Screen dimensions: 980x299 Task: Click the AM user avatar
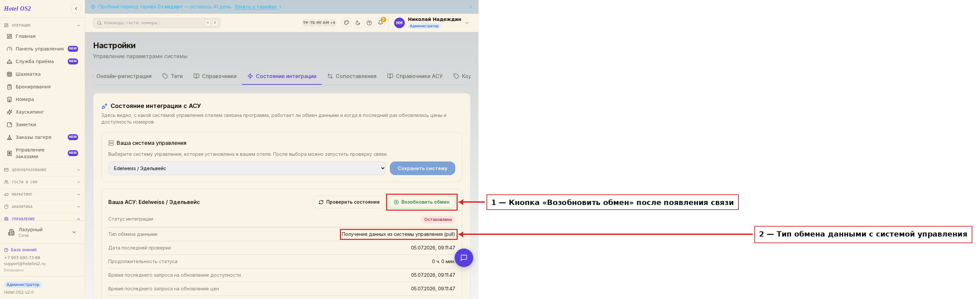(326, 23)
